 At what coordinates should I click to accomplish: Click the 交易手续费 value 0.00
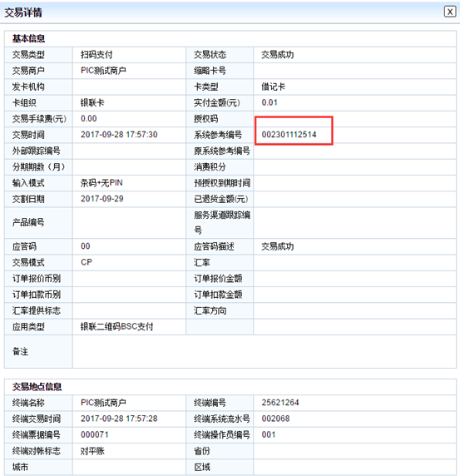(89, 119)
